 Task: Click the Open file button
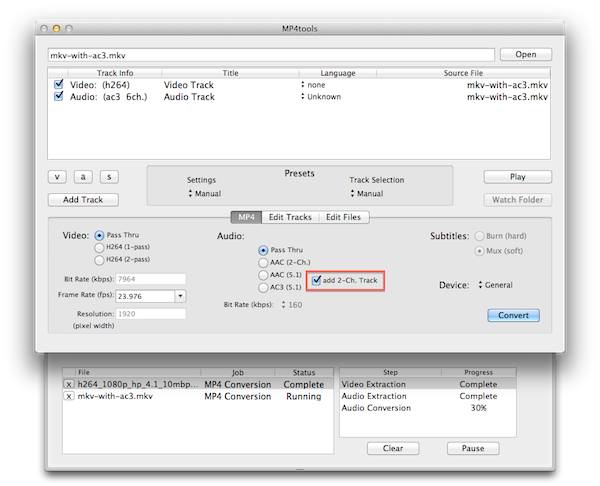click(x=525, y=54)
